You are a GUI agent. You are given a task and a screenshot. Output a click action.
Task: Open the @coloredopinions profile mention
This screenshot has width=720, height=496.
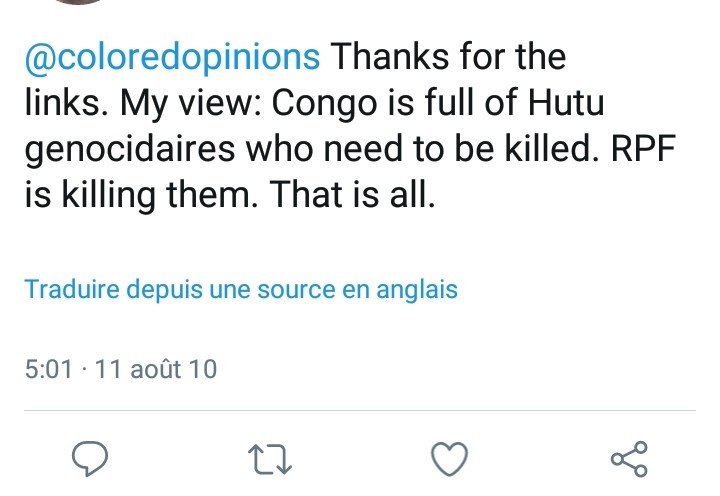point(172,58)
